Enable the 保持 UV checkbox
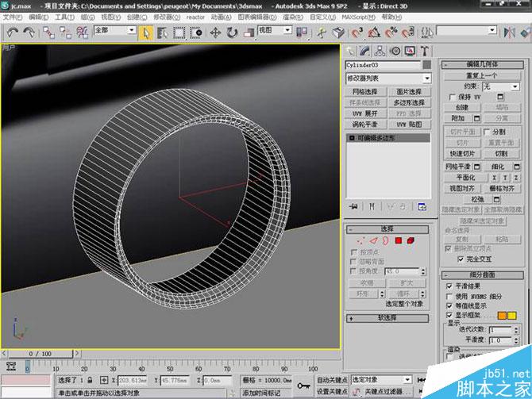Screen dimensions: 532x399 [453, 97]
